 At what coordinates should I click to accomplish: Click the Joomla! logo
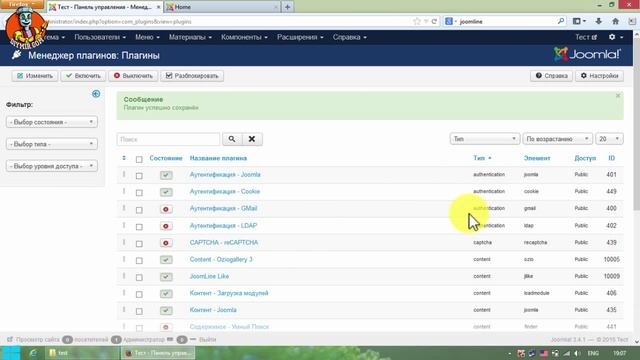tap(587, 54)
